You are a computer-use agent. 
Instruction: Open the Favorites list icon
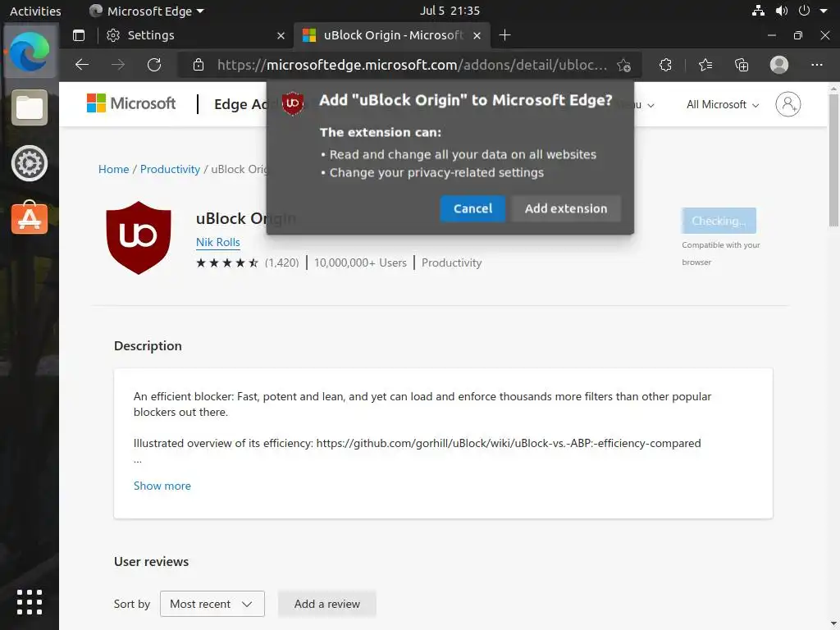pos(705,65)
